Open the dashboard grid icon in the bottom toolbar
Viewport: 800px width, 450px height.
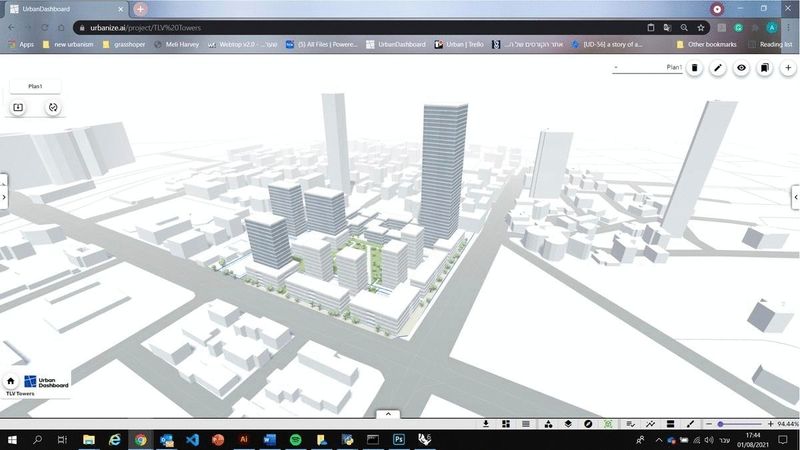506,424
